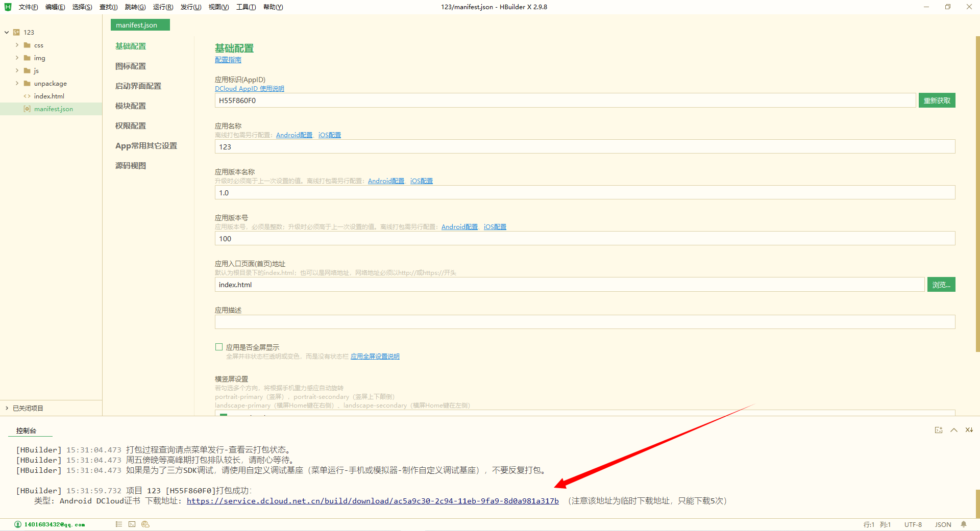Click the css folder icon
This screenshot has height=531, width=980.
[x=28, y=45]
